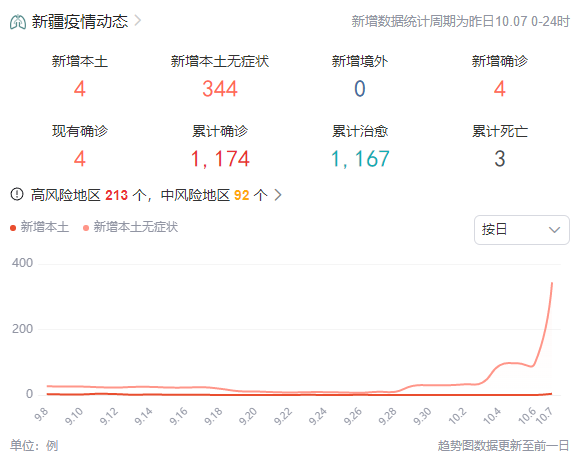Click the 中风险地区 92 count link
The width and height of the screenshot is (581, 476).
click(x=242, y=195)
